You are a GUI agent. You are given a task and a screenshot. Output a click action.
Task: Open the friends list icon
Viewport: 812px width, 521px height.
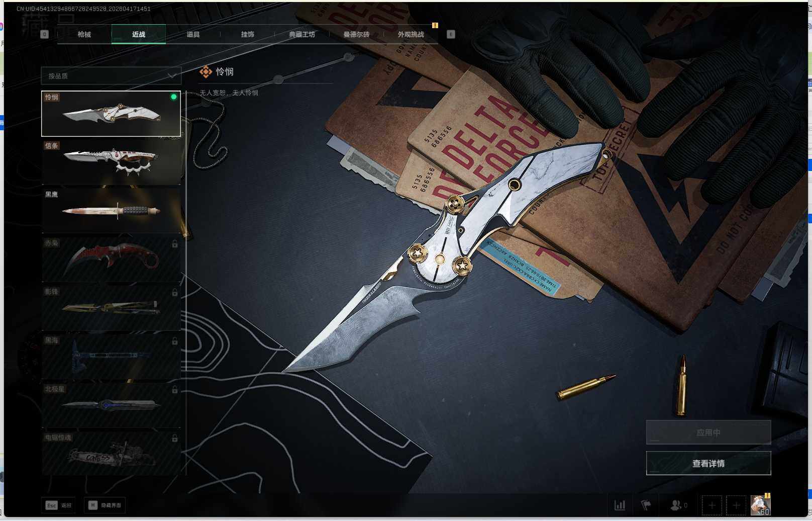point(676,505)
